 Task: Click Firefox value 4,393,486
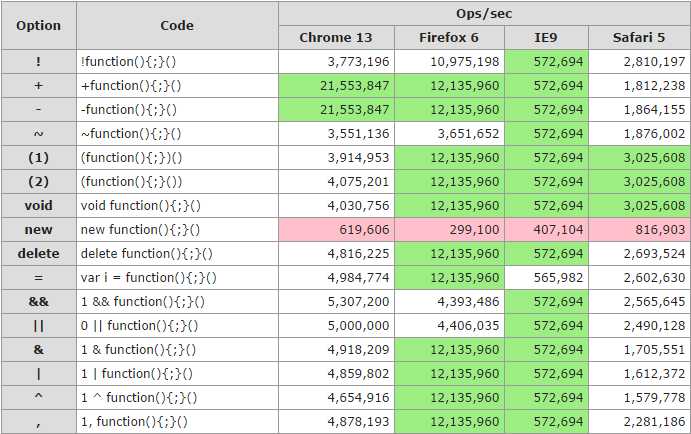449,302
